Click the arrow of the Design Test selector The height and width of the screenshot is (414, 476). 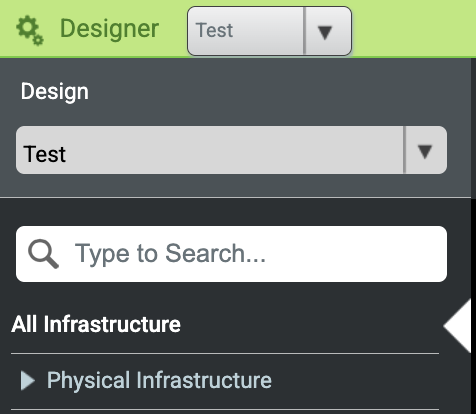coord(425,151)
